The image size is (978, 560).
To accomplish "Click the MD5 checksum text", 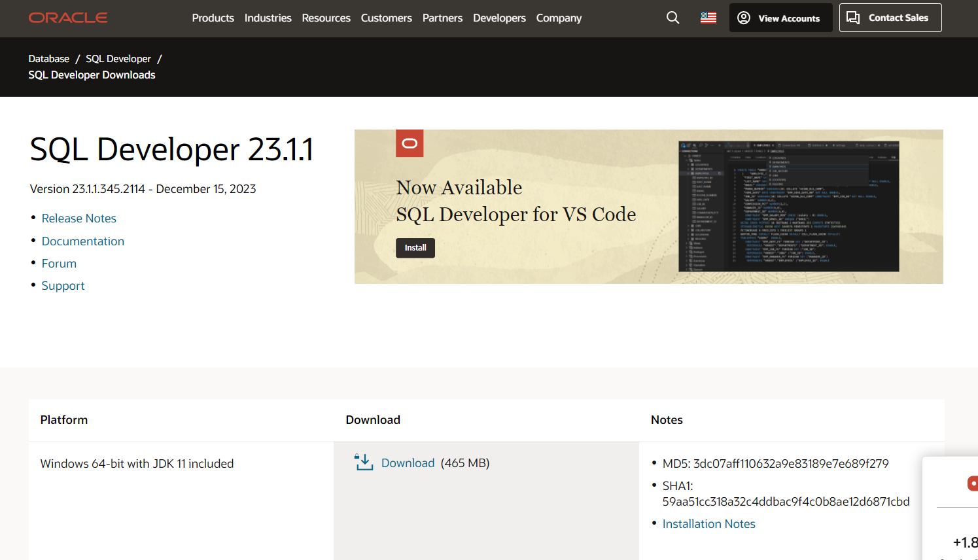I will [776, 464].
